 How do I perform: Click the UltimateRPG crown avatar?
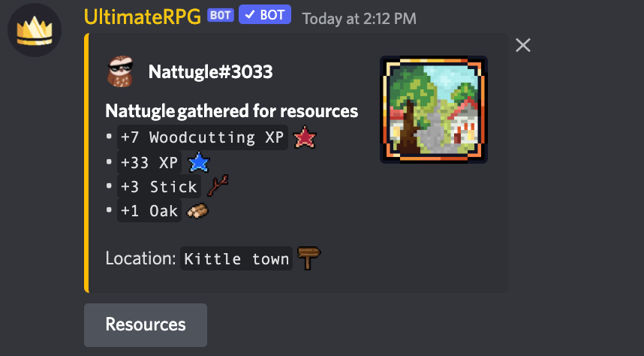click(x=35, y=30)
